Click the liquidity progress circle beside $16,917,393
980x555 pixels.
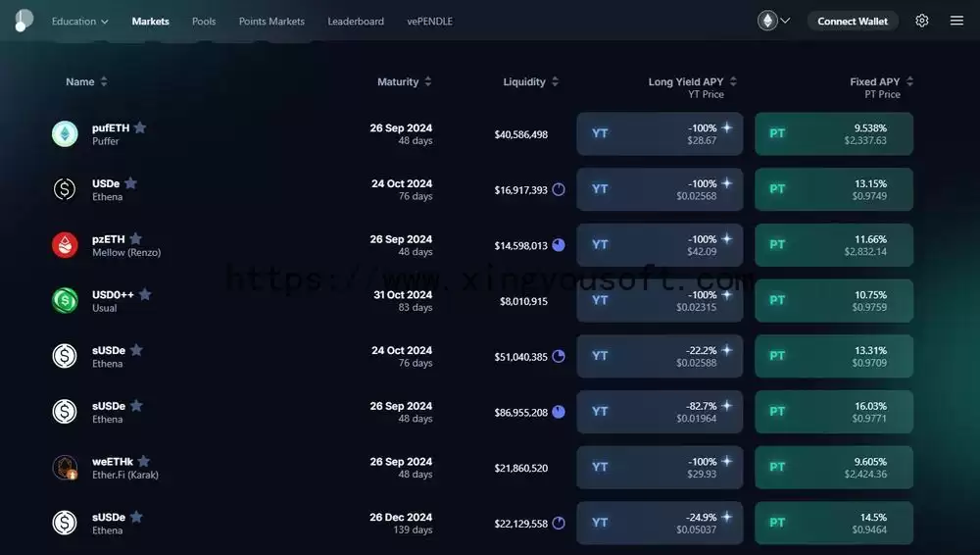559,189
